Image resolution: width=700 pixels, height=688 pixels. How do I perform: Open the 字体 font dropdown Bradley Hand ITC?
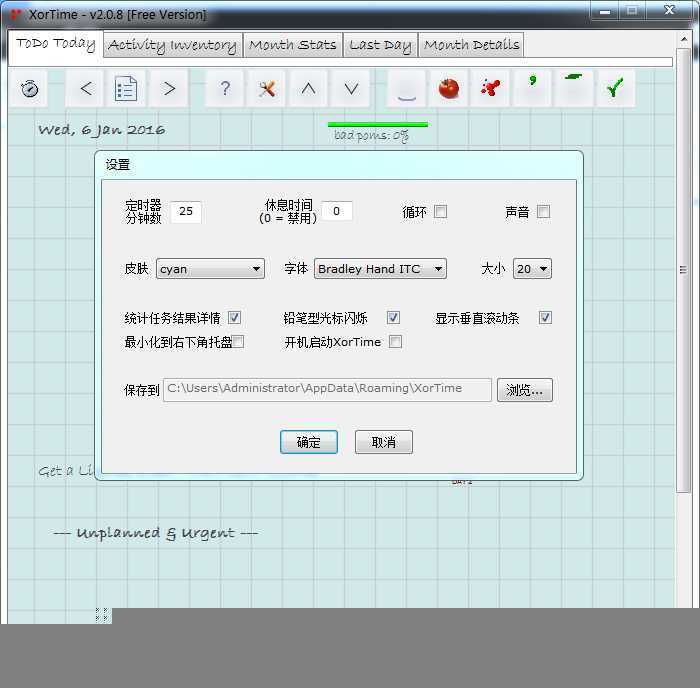[x=380, y=269]
